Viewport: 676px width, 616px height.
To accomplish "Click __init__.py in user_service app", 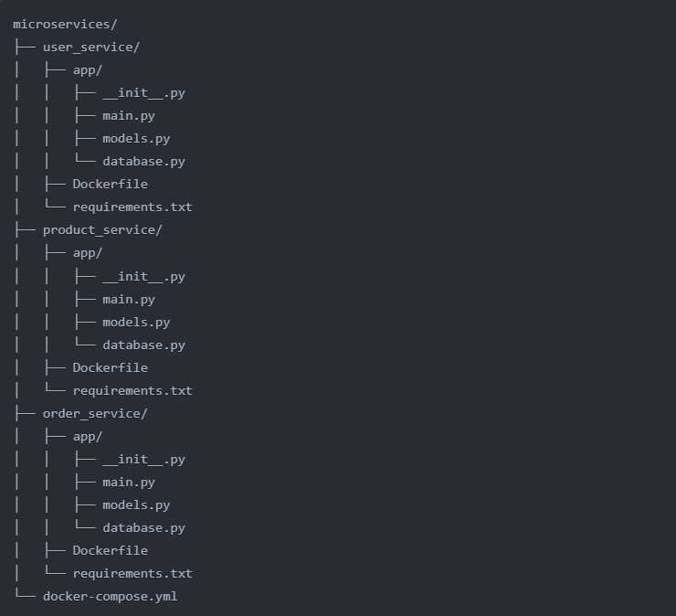I will [x=143, y=93].
